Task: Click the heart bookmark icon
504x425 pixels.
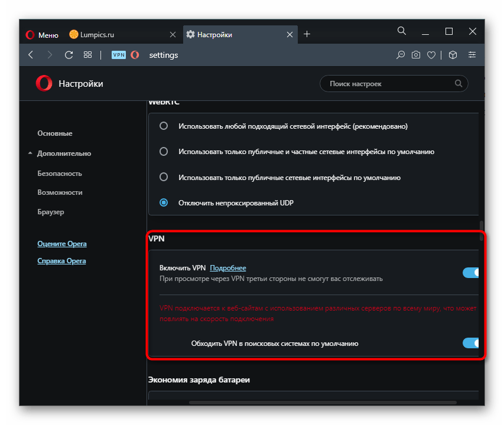Action: pyautogui.click(x=431, y=55)
